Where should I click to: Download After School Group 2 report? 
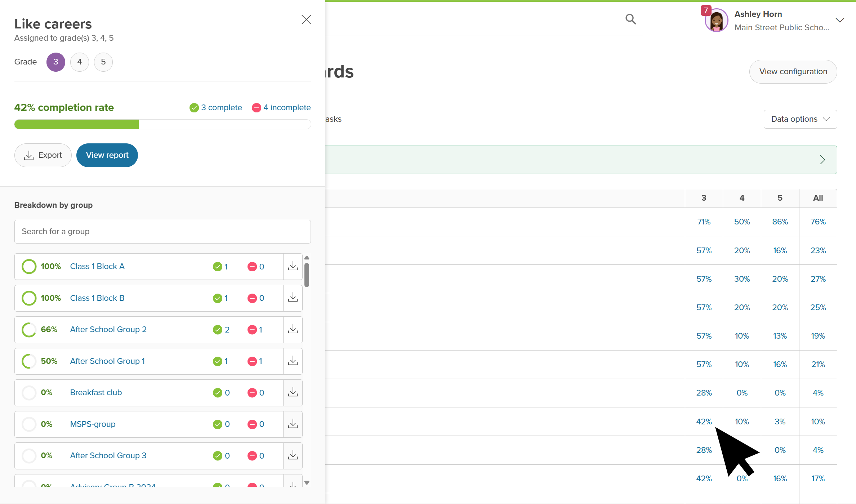[x=293, y=329]
